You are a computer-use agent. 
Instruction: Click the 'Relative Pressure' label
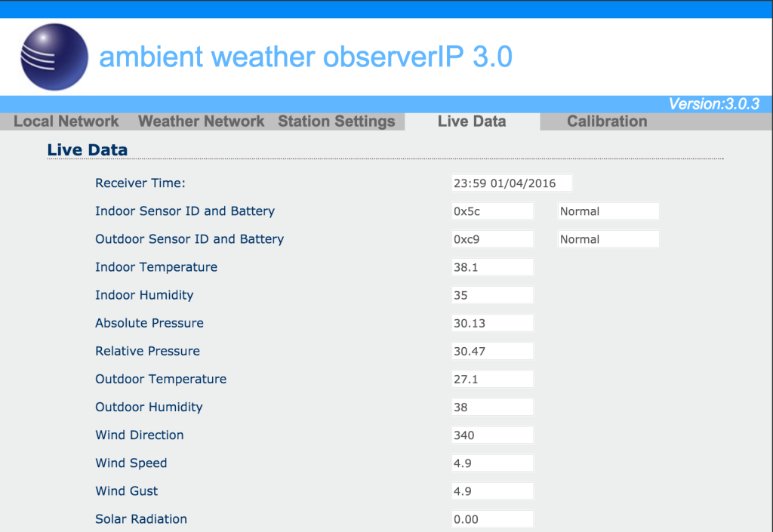[x=147, y=351]
